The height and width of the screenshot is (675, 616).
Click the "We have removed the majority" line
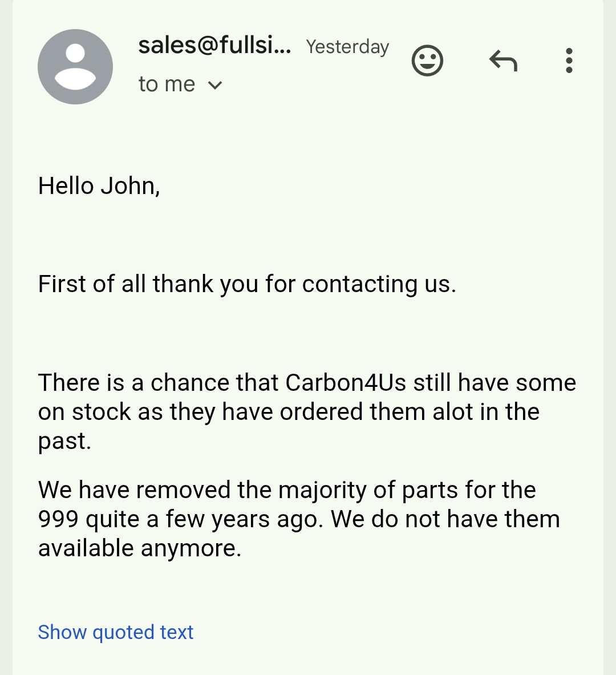click(x=287, y=490)
